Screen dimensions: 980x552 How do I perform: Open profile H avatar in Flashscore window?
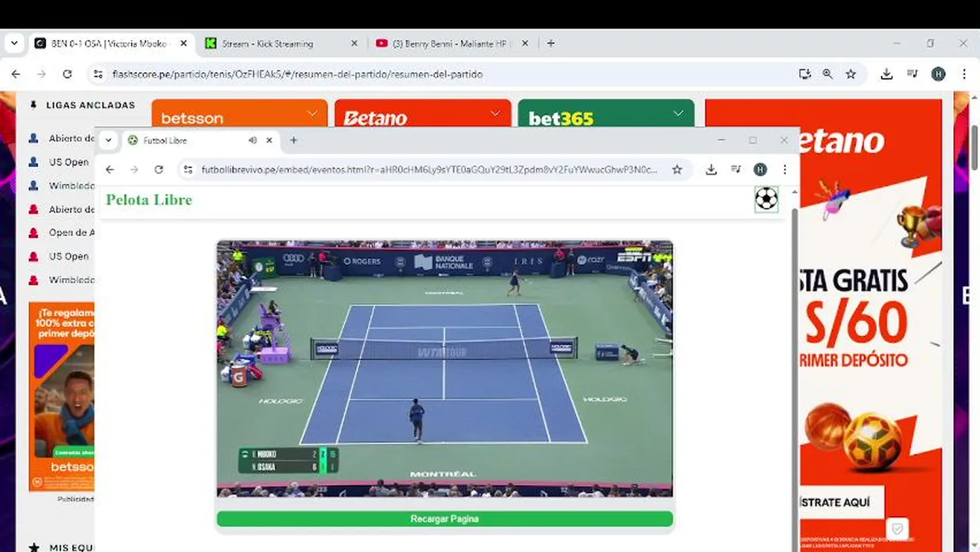click(x=939, y=74)
